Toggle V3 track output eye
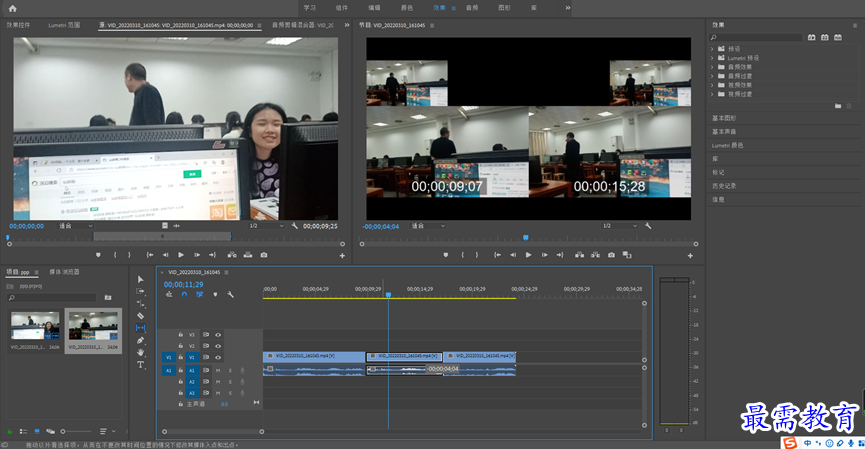Image resolution: width=865 pixels, height=449 pixels. pyautogui.click(x=218, y=335)
